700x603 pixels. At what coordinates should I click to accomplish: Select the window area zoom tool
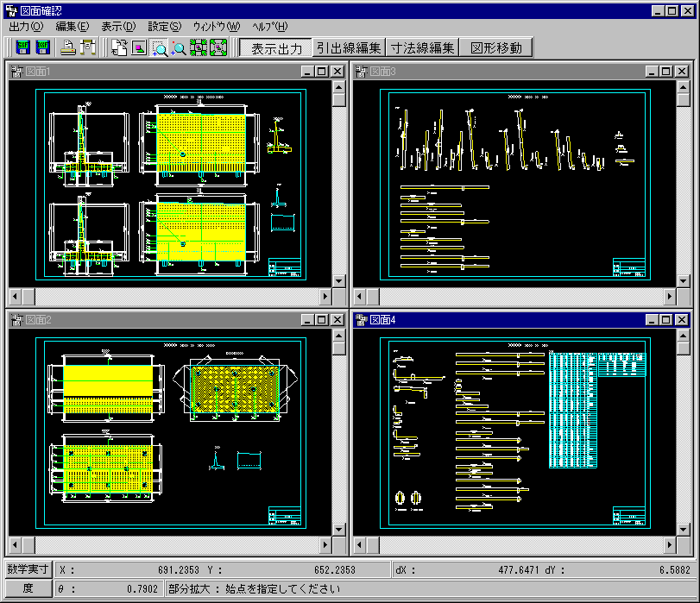point(160,47)
